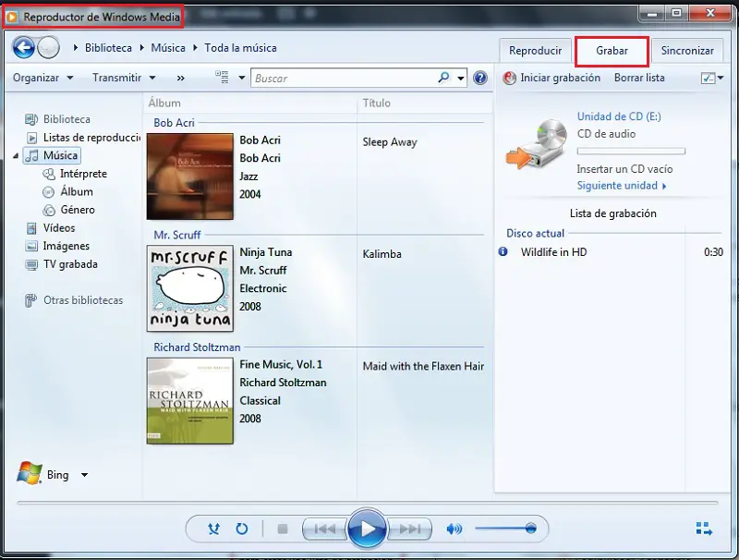Switch to Now Playing view icon
This screenshot has height=560, width=739.
[704, 530]
